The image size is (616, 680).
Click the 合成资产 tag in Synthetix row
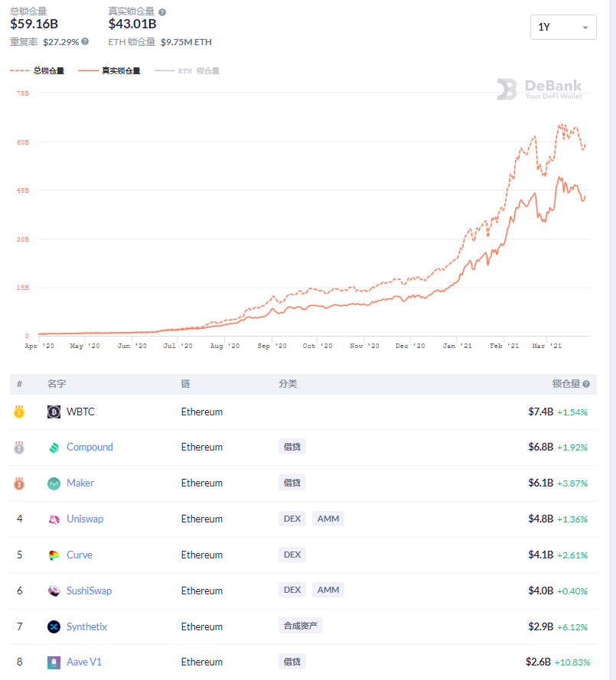(300, 626)
